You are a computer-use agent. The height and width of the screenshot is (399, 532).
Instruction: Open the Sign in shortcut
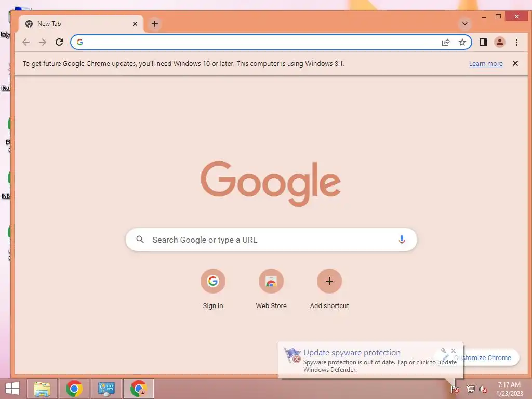point(212,289)
